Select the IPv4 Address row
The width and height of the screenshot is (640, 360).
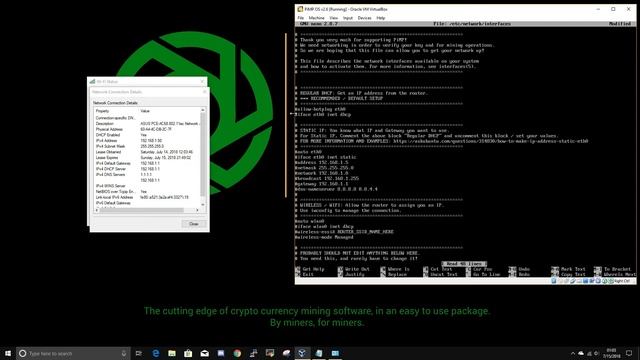(147, 140)
